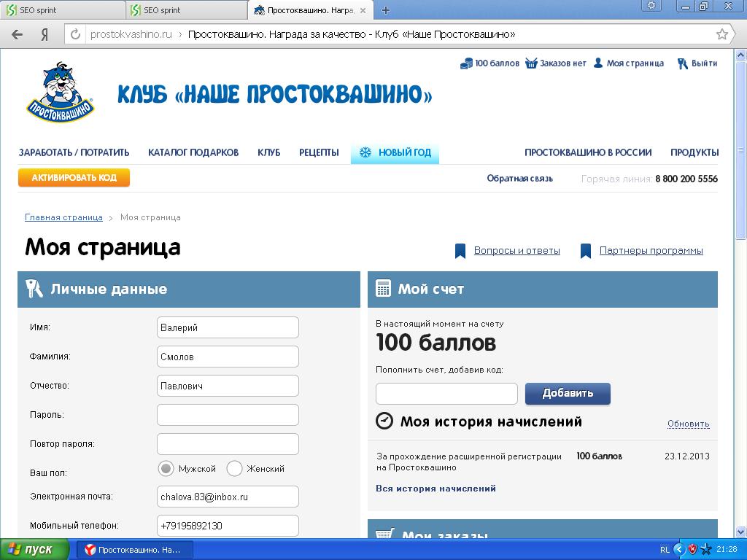Click the code entry field near Добавить

(x=446, y=394)
